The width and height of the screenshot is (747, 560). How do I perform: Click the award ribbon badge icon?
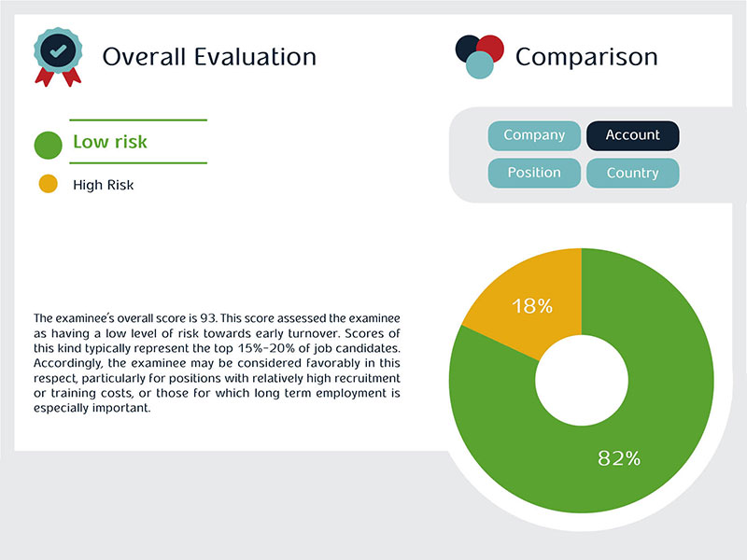click(x=58, y=53)
